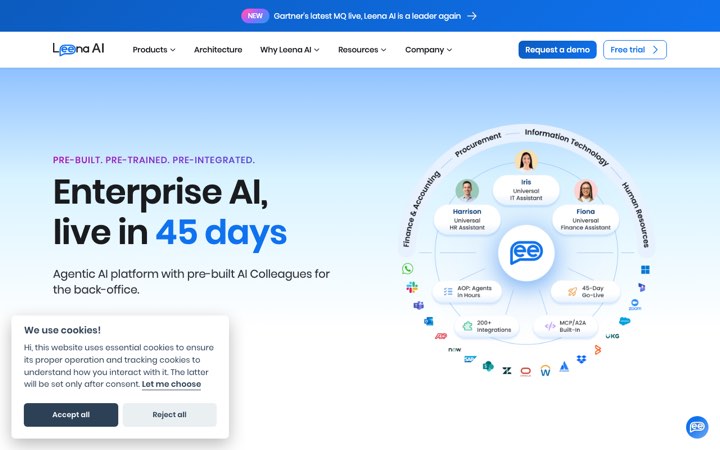Click Fiona avatar photo
720x450 pixels.
(x=585, y=190)
